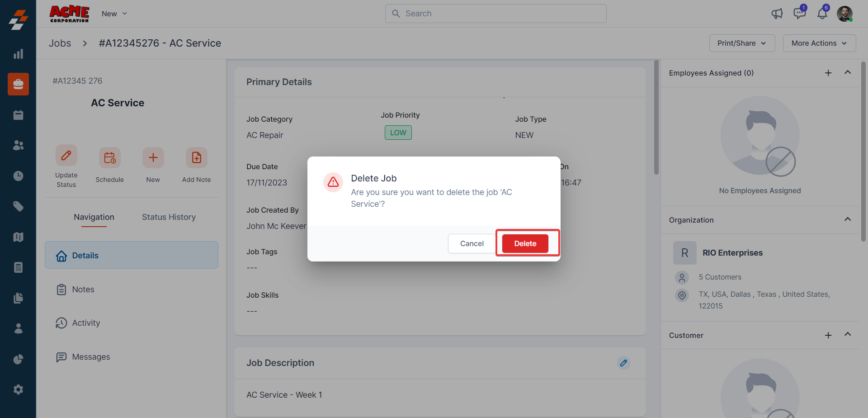Open the chat messages icon in header

(x=799, y=14)
